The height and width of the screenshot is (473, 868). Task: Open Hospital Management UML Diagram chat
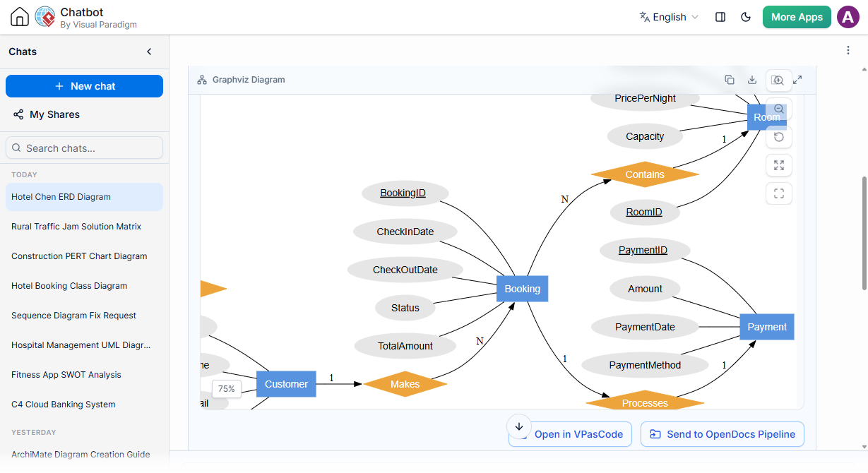click(x=84, y=345)
